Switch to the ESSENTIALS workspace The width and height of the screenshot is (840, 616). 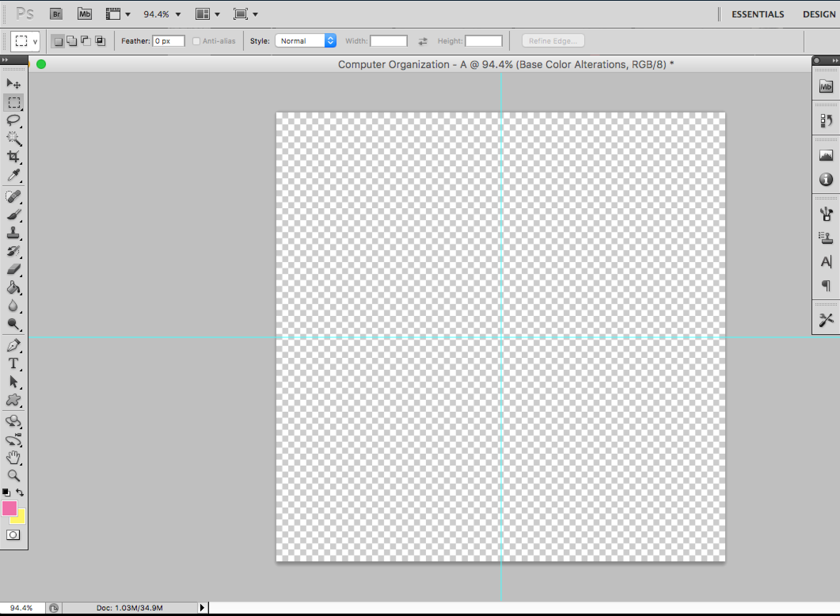tap(757, 14)
